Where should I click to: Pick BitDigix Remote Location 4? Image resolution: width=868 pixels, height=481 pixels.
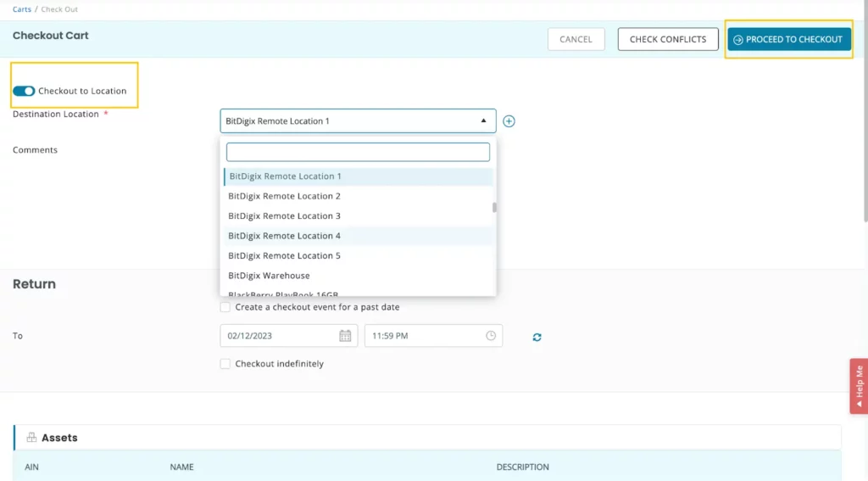[x=284, y=236]
